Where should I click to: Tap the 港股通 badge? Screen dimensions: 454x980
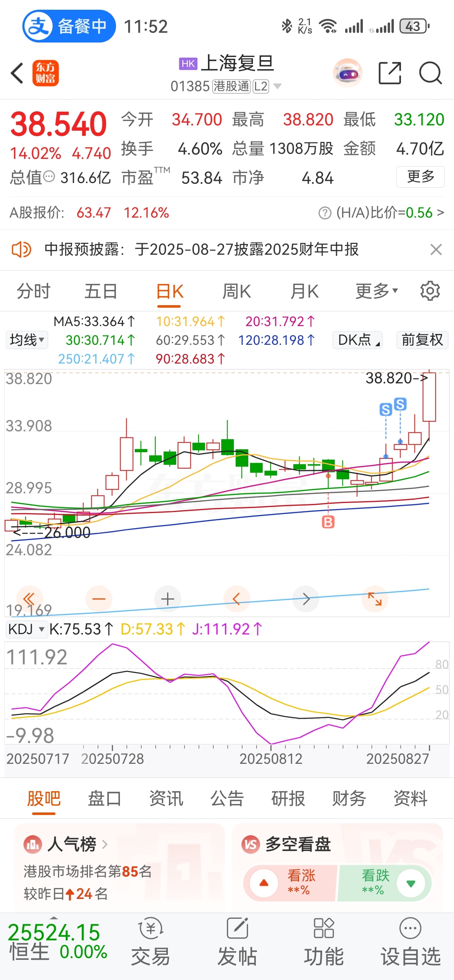pyautogui.click(x=231, y=86)
